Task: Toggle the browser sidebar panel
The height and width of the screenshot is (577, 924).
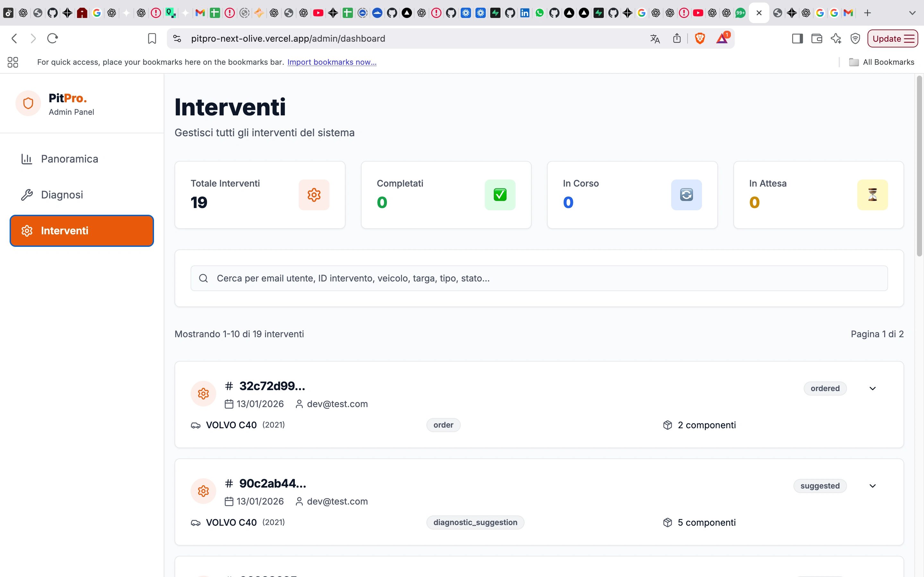Action: pyautogui.click(x=797, y=38)
